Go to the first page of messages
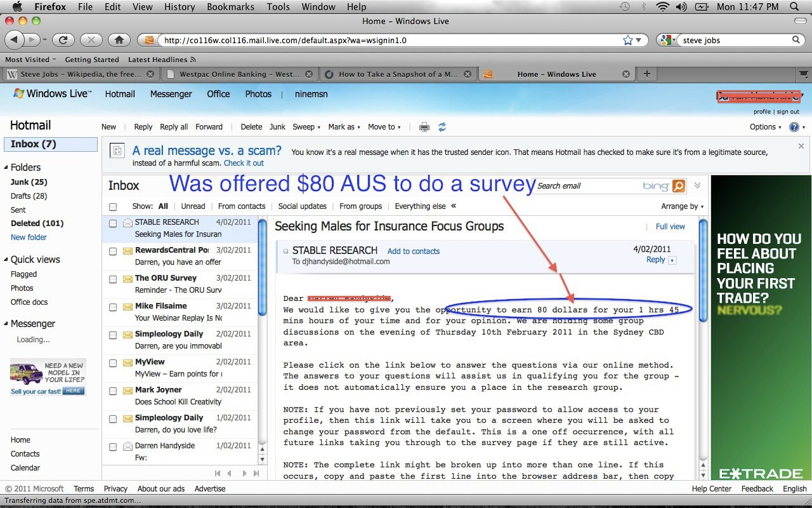The width and height of the screenshot is (812, 508). tap(218, 473)
